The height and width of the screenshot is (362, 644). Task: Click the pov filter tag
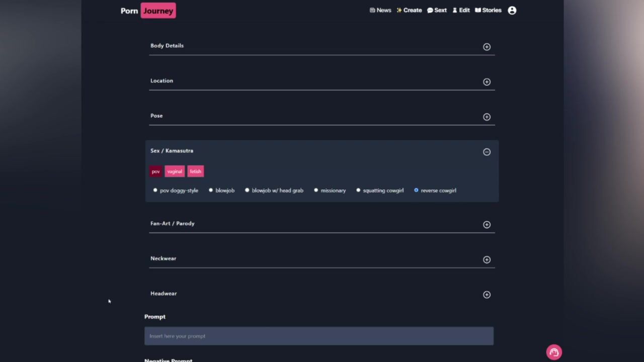coord(156,171)
